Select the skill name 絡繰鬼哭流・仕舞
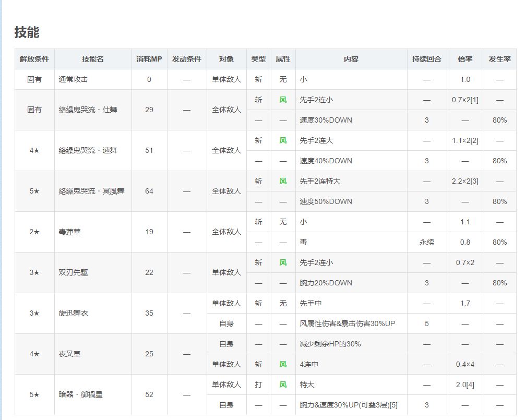 pyautogui.click(x=88, y=110)
